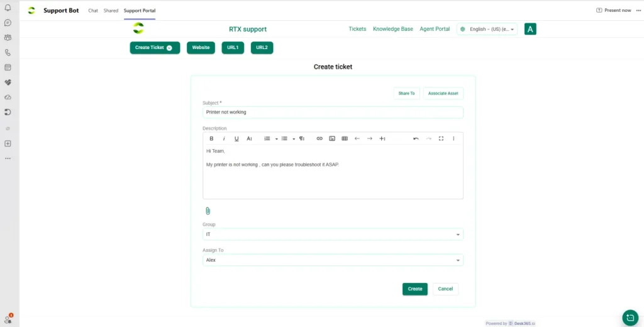Screen dimensions: 644x327
Task: Click right arrow indent icon
Action: pos(370,138)
